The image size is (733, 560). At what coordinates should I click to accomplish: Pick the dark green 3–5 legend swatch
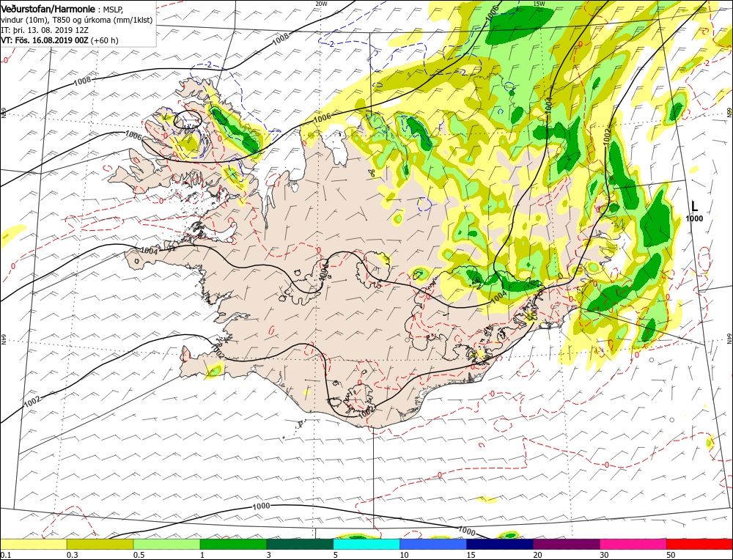click(300, 544)
